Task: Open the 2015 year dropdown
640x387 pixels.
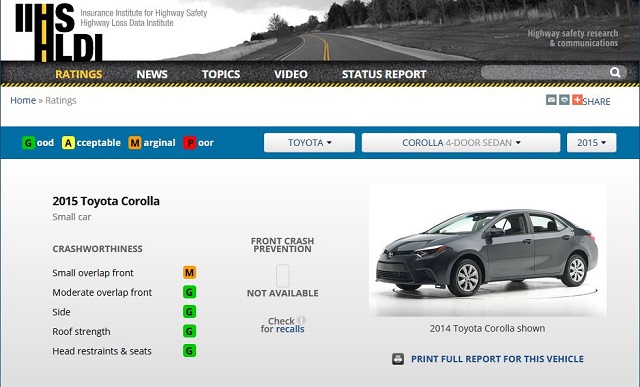Action: [x=591, y=142]
